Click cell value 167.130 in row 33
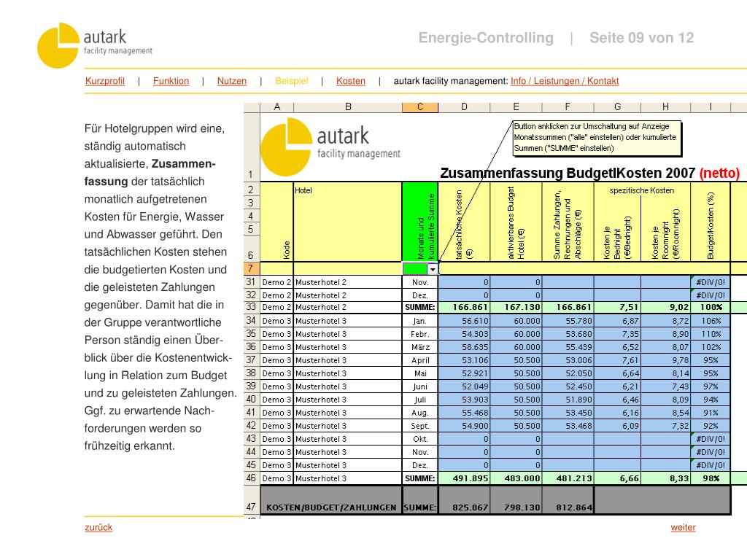 point(516,308)
